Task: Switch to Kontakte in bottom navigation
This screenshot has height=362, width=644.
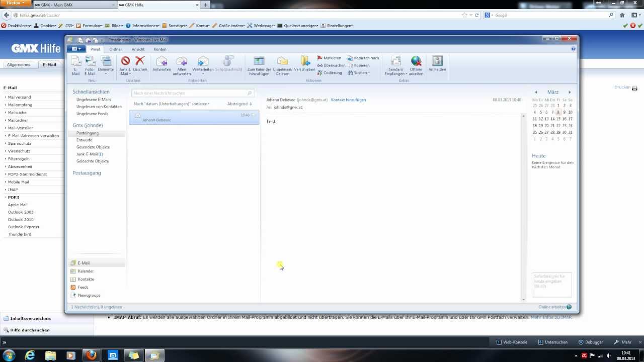Action: [x=86, y=279]
